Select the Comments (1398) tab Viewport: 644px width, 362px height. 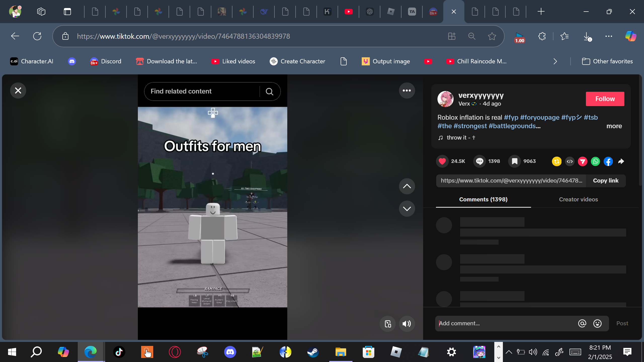point(483,199)
